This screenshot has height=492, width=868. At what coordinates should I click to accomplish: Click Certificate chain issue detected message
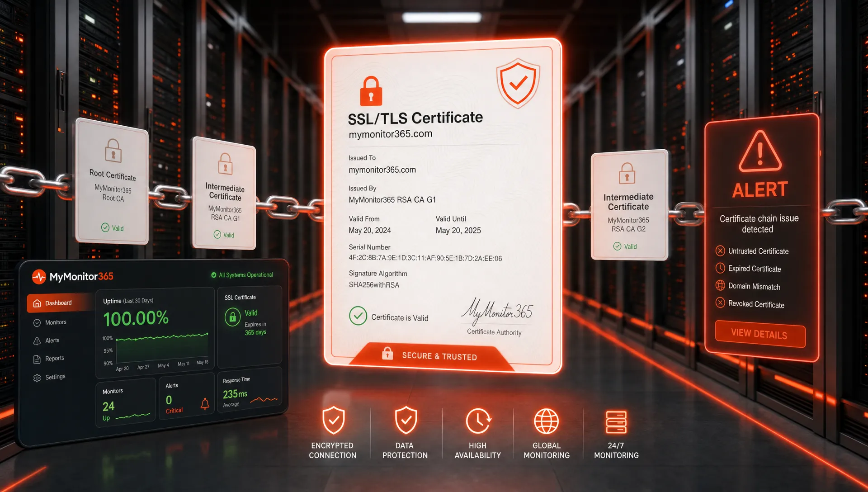[759, 224]
